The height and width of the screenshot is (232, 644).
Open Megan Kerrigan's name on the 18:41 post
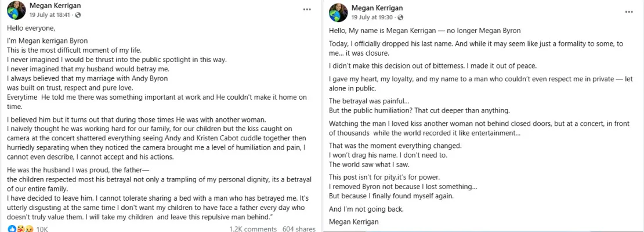54,6
